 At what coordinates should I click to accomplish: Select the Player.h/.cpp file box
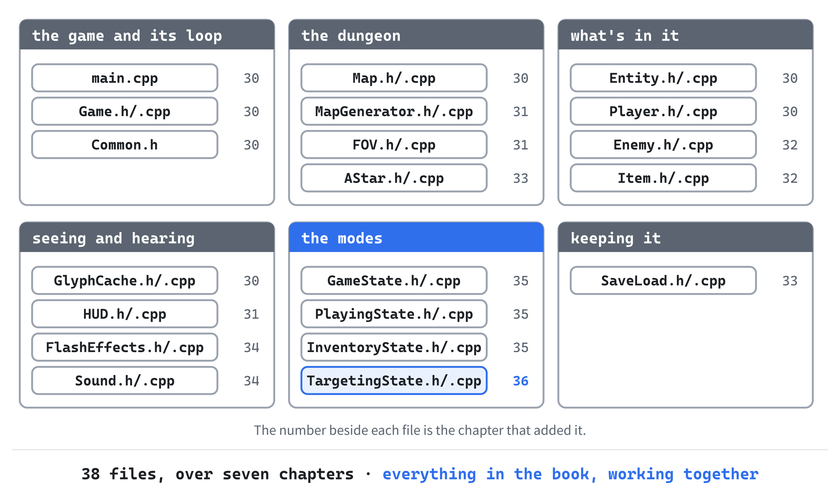click(663, 111)
